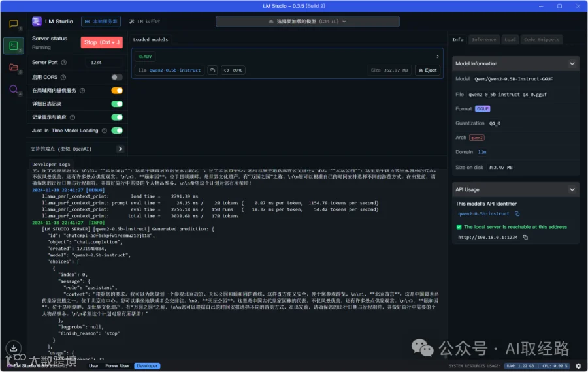This screenshot has height=372, width=588.
Task: Toggle 启用 CORS switch
Action: (117, 77)
